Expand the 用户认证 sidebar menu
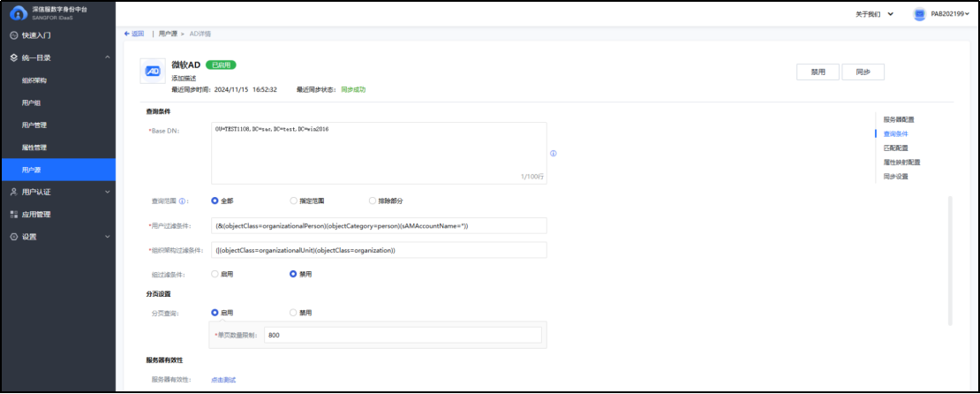 [x=57, y=192]
